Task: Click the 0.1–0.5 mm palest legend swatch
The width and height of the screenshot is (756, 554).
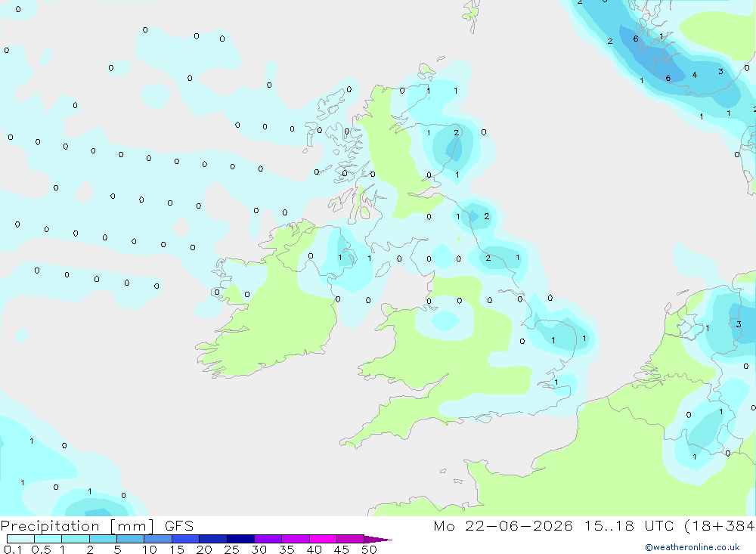Action: click(20, 539)
